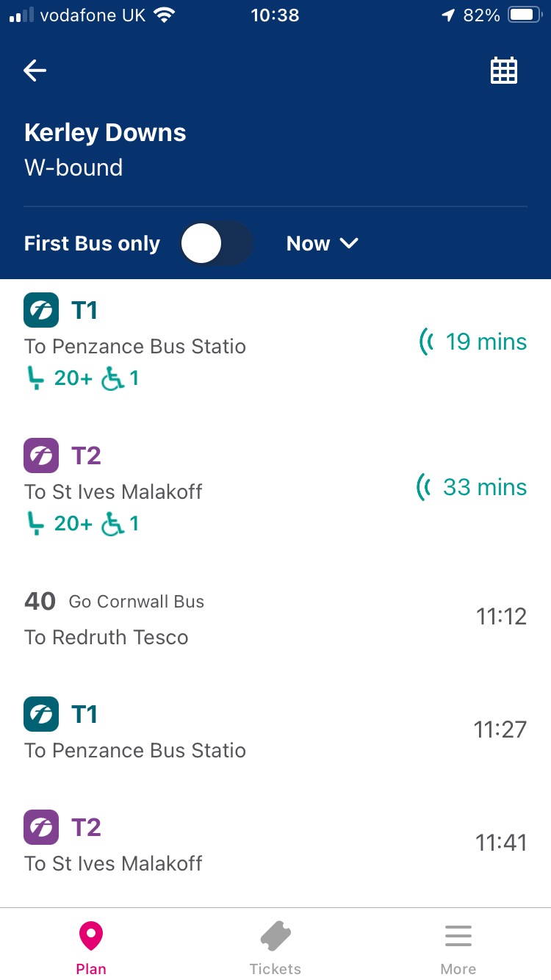
Task: Tap the live tracking icon beside 33 mins
Action: point(424,487)
